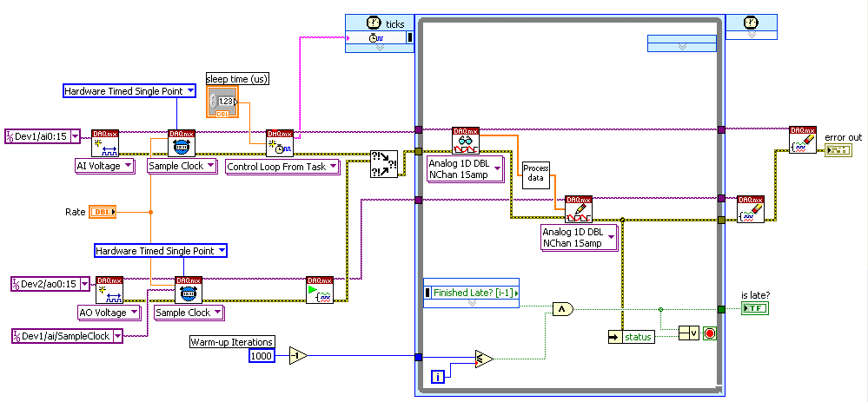The image size is (868, 402).
Task: Click the Finished Late? [i-1] node
Action: [x=471, y=293]
